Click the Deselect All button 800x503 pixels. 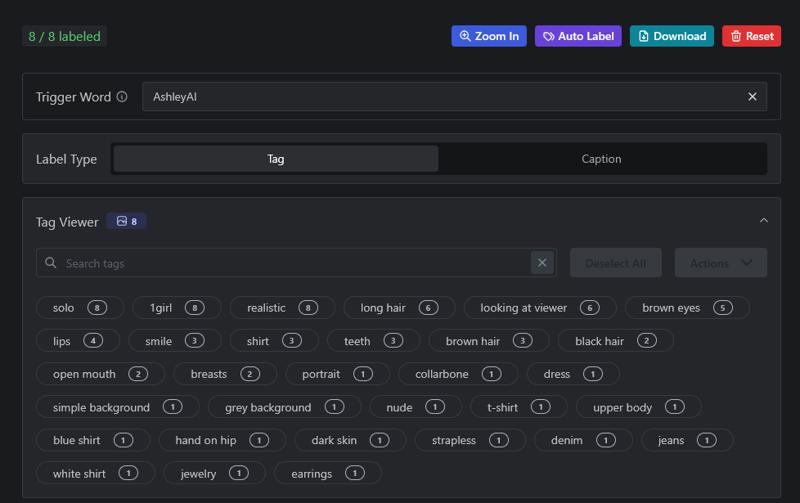(x=615, y=263)
